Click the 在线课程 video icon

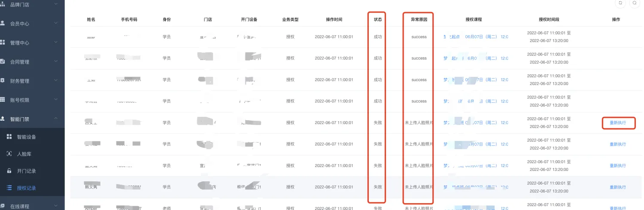(3, 206)
